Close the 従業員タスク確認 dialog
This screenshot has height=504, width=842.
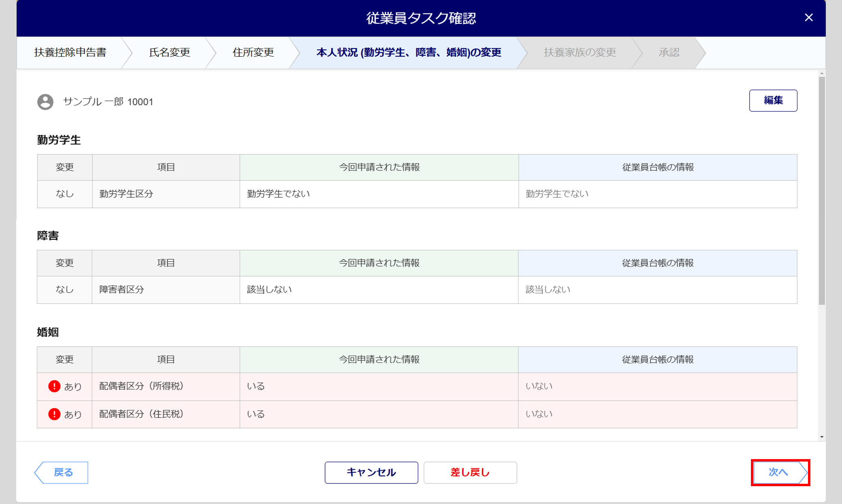click(808, 17)
